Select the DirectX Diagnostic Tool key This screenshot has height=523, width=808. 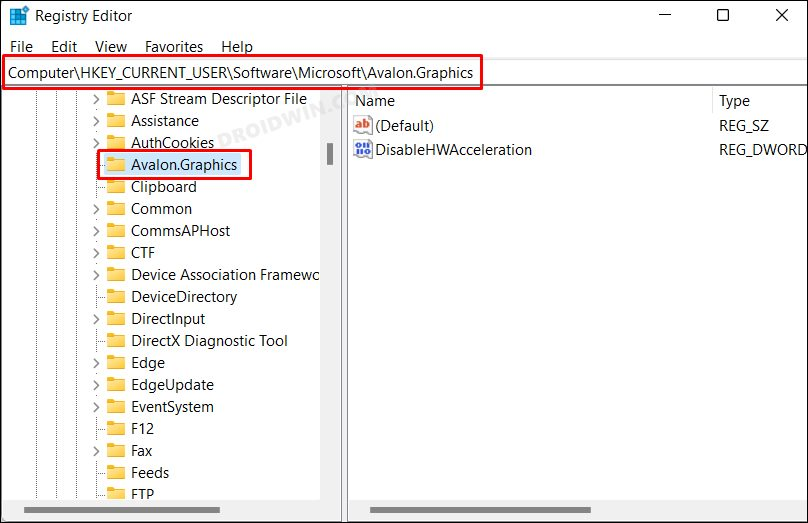point(209,341)
